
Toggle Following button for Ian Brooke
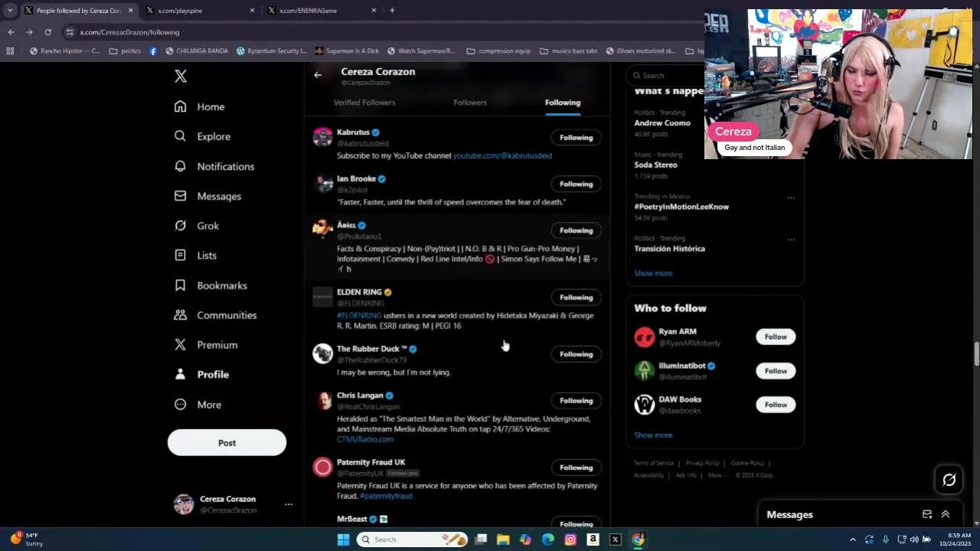click(x=576, y=184)
